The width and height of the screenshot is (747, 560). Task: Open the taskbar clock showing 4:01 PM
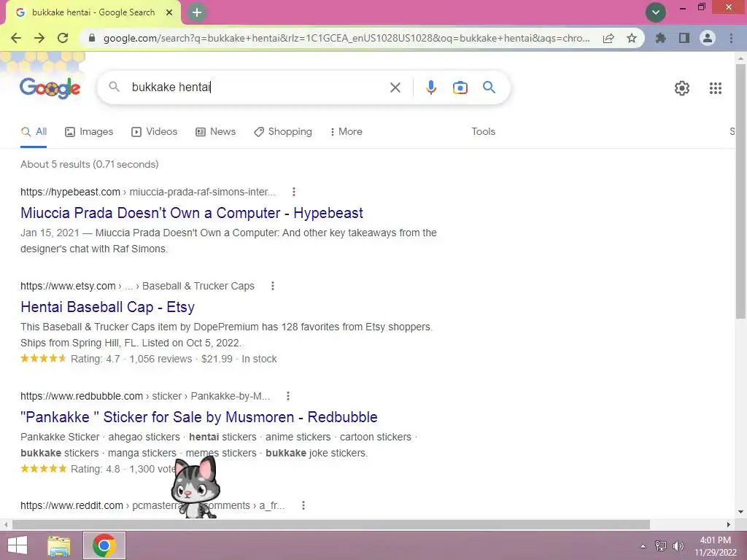point(715,546)
